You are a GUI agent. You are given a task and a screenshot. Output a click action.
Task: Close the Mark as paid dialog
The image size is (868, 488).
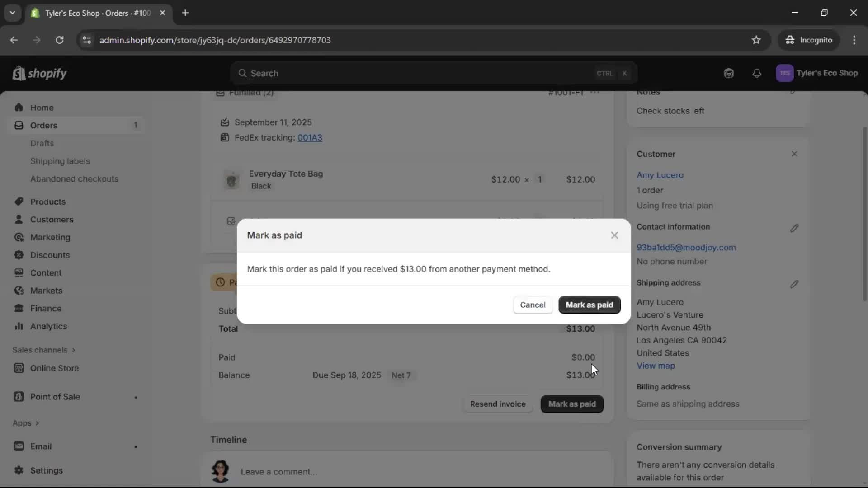(614, 235)
